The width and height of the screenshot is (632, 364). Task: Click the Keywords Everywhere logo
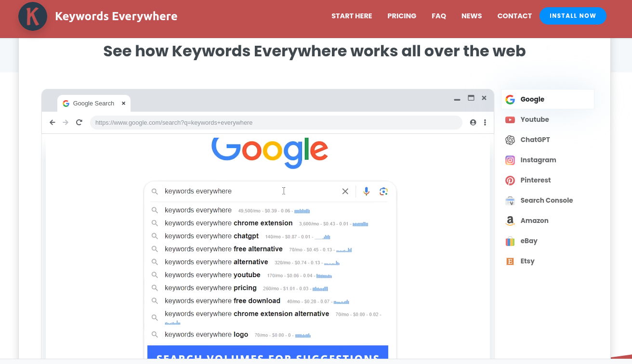coord(98,16)
